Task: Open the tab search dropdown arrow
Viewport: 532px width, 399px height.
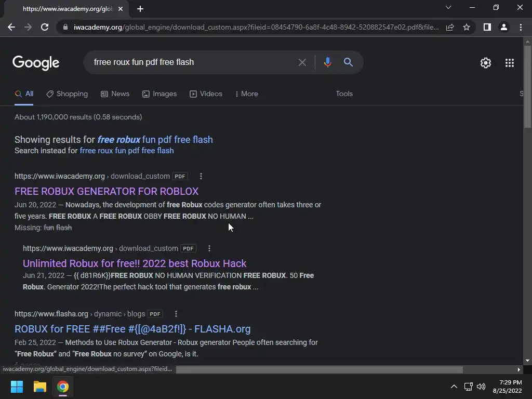Action: [448, 7]
